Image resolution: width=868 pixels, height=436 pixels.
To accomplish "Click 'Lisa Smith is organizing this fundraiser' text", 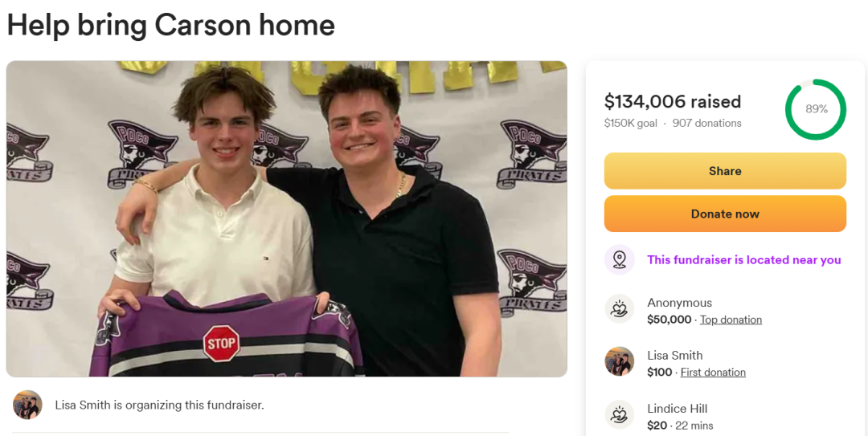I will point(159,405).
